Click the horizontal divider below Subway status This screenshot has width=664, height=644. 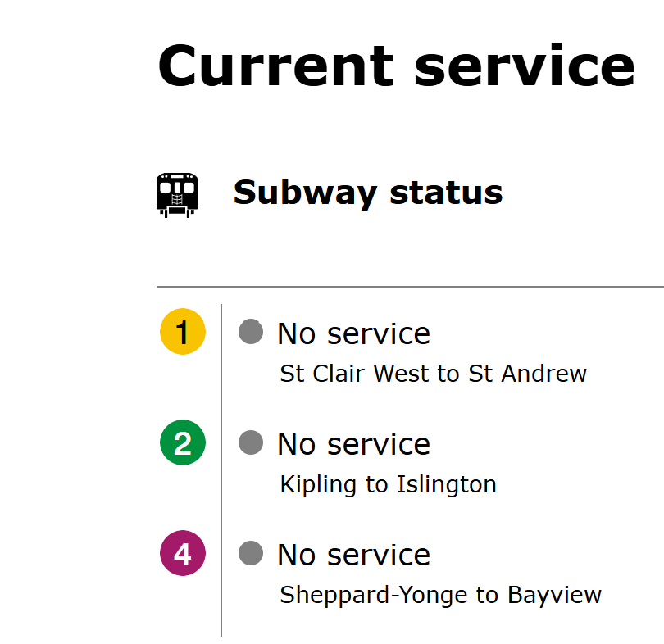point(410,287)
